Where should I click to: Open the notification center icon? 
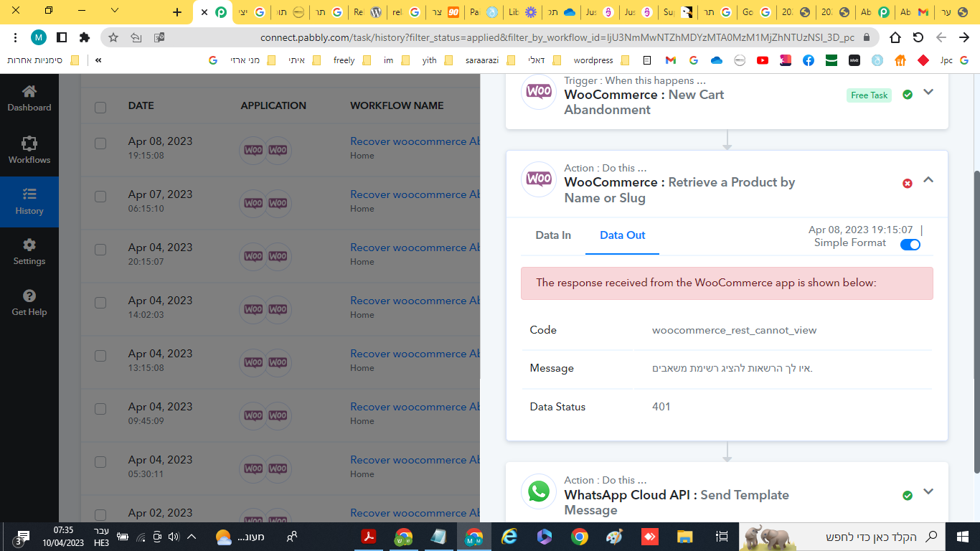pyautogui.click(x=22, y=537)
